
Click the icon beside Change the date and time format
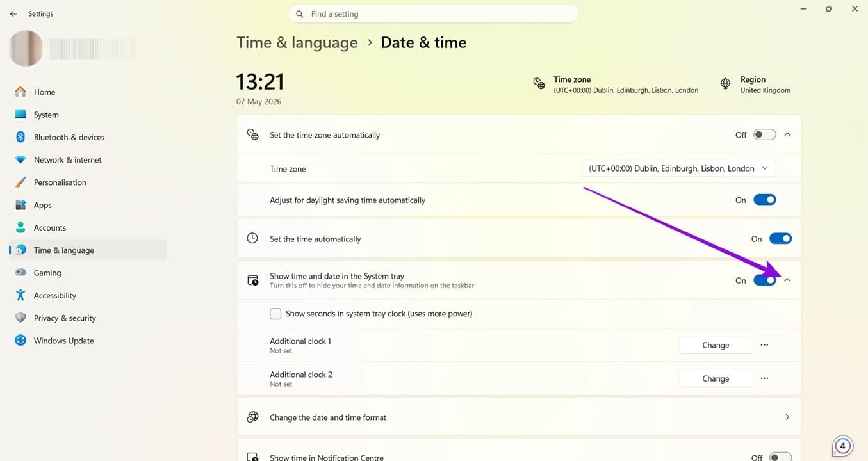[x=252, y=417]
